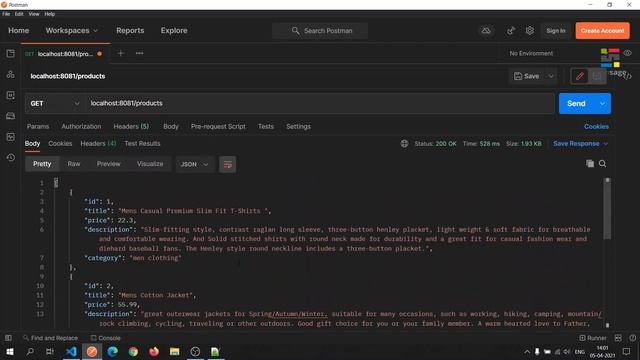Open Visual Studio Code from the taskbar
The height and width of the screenshot is (360, 640).
tap(71, 351)
